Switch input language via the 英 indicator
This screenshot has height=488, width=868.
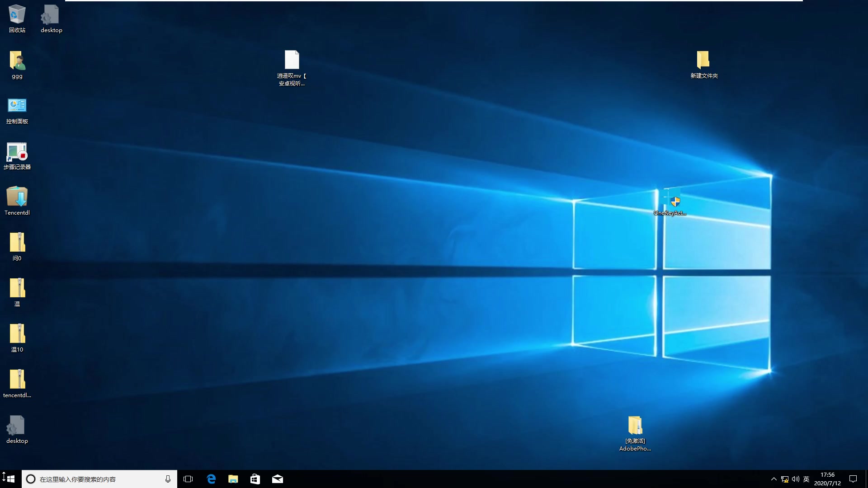[x=807, y=479]
